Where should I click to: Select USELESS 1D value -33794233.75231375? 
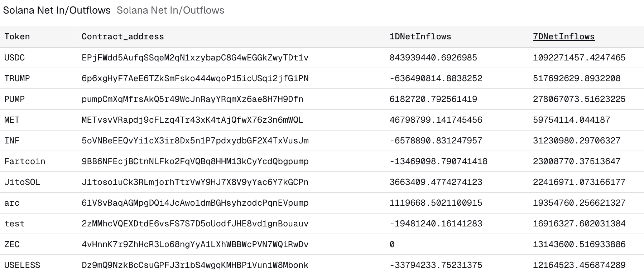pyautogui.click(x=436, y=265)
